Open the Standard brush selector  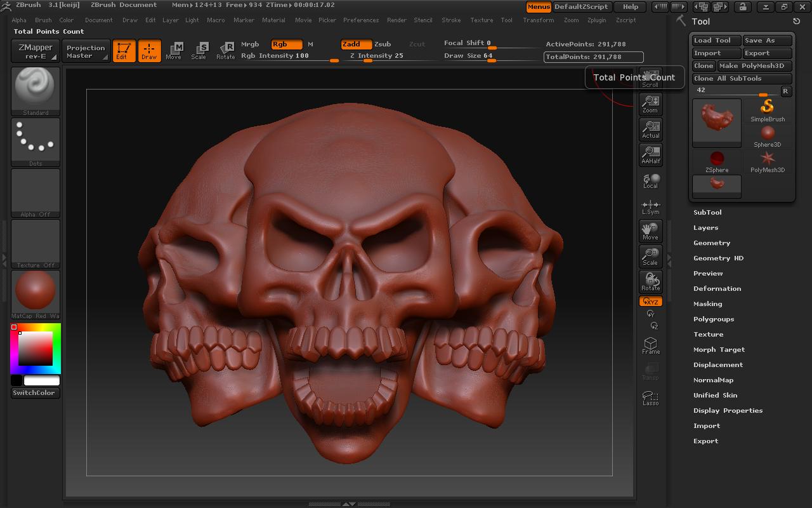(x=36, y=91)
